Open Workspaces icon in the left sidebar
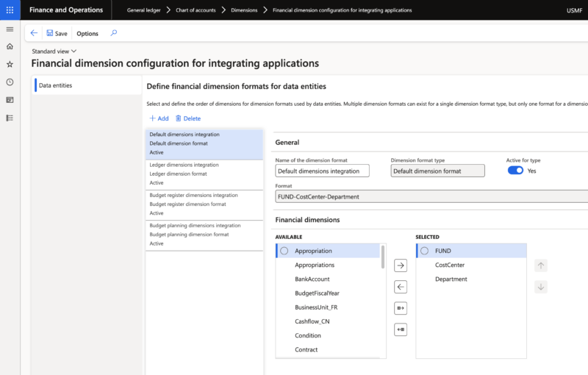Image resolution: width=588 pixels, height=375 pixels. click(x=10, y=100)
